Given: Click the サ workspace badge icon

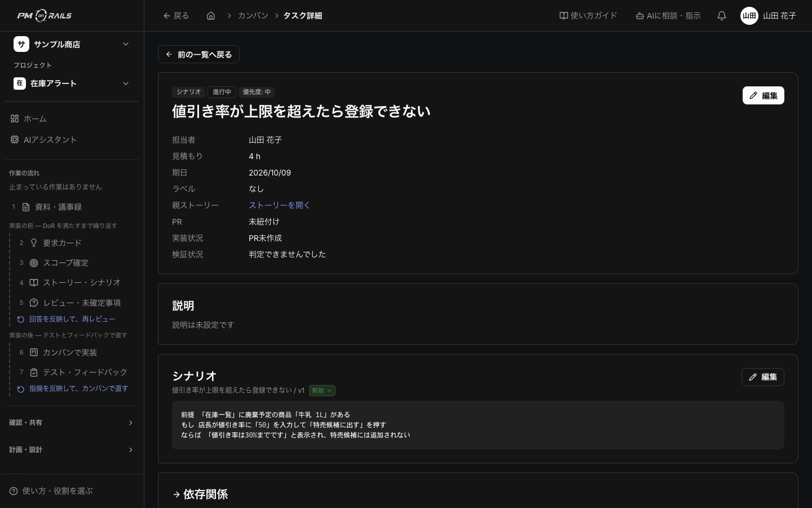Looking at the screenshot, I should click(21, 44).
